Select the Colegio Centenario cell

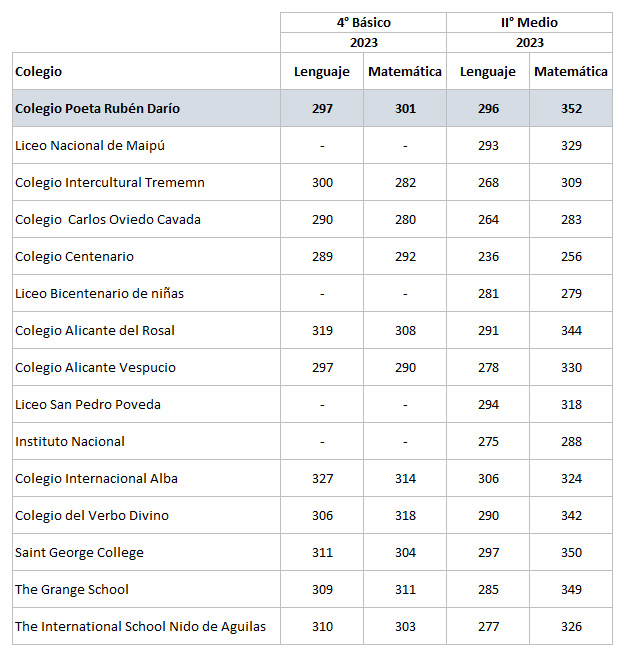tap(74, 256)
